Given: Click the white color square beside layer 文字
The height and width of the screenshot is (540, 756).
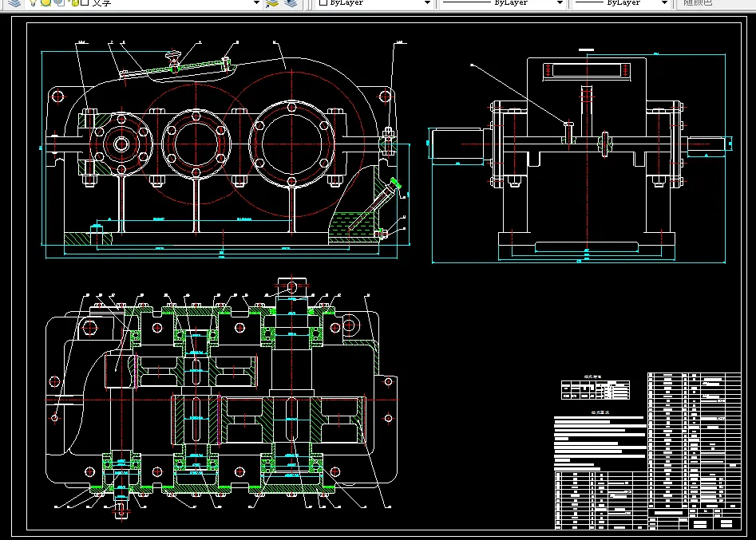Looking at the screenshot, I should pos(84,3).
